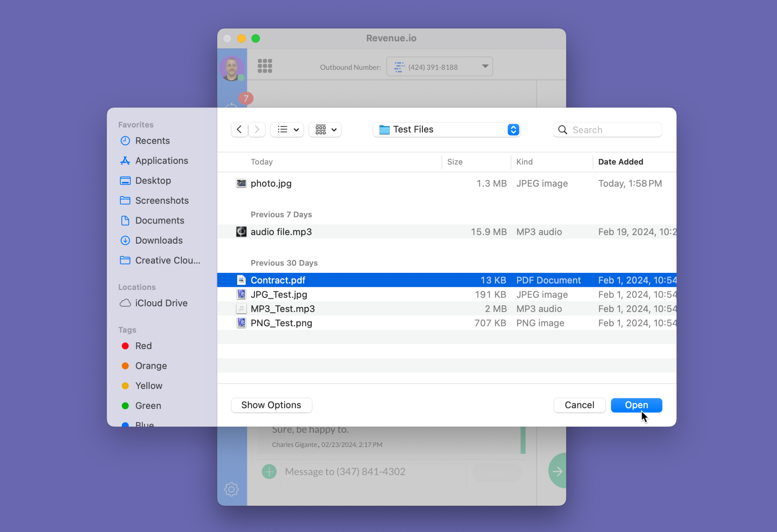The width and height of the screenshot is (777, 532).
Task: Click the Show Options button
Action: pos(271,405)
